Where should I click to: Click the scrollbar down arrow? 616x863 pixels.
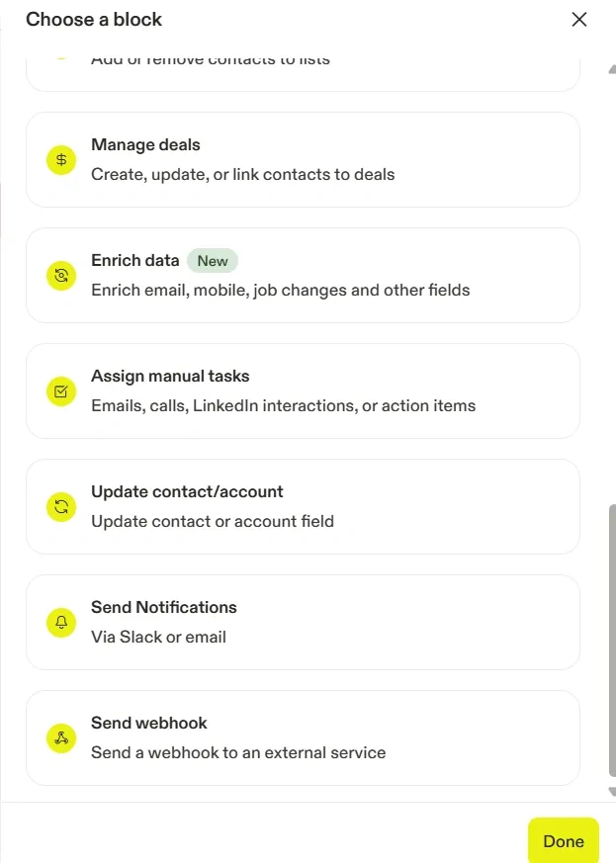coord(612,791)
